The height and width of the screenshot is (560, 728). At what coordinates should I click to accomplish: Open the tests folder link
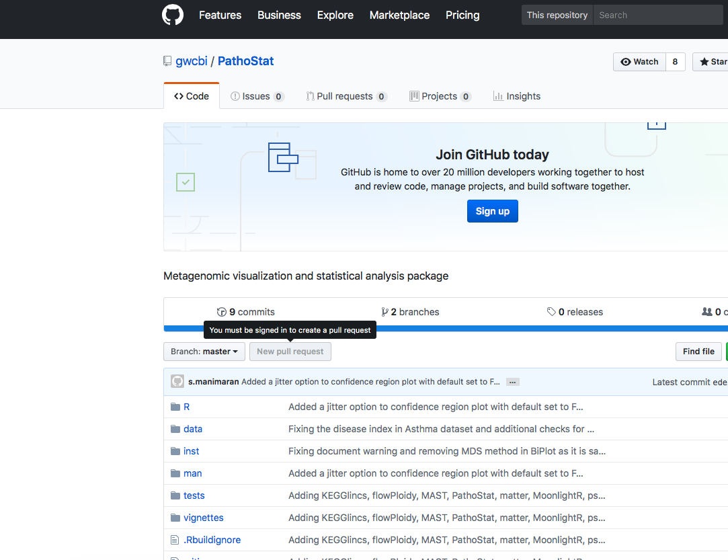pos(194,496)
